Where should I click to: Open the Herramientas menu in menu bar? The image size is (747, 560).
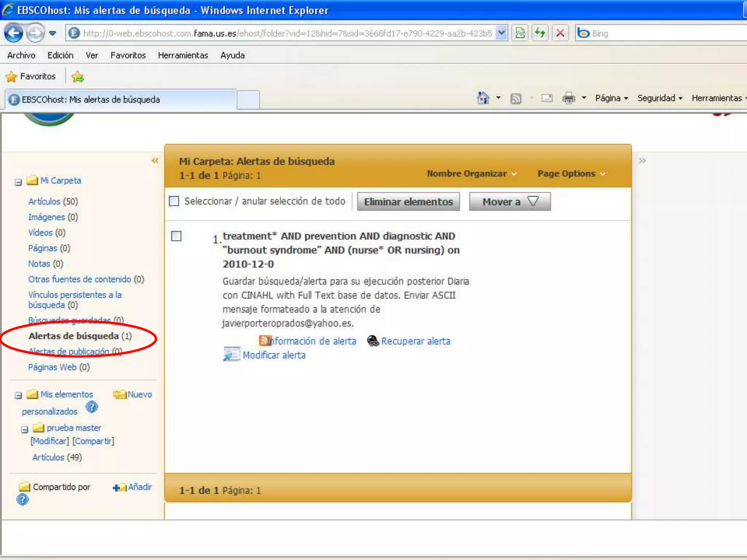pyautogui.click(x=183, y=55)
